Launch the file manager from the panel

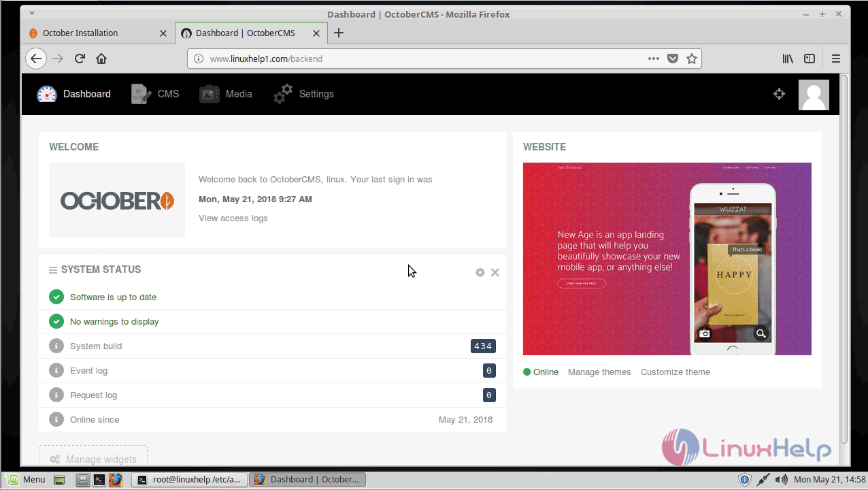(x=82, y=479)
